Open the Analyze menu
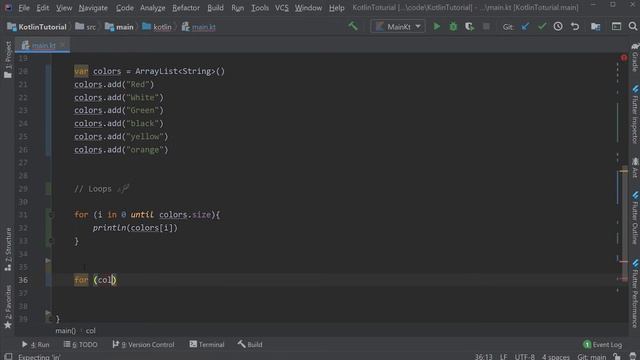This screenshot has width=640, height=360. pyautogui.click(x=153, y=8)
